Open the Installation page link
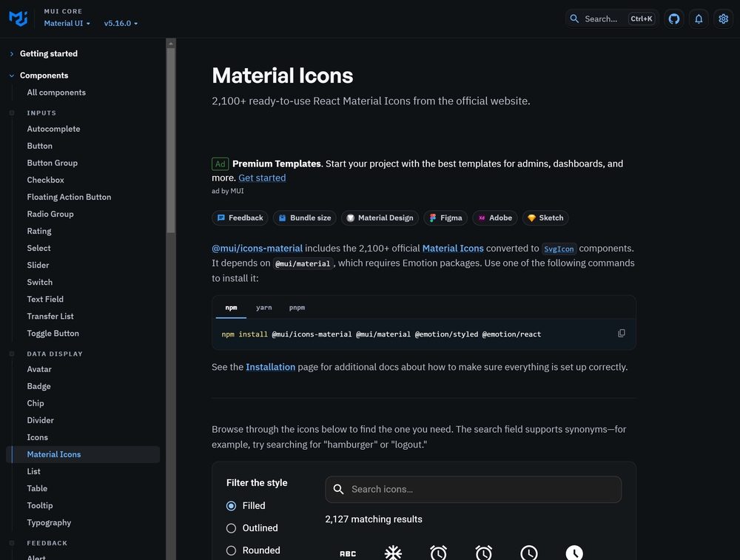 (270, 366)
